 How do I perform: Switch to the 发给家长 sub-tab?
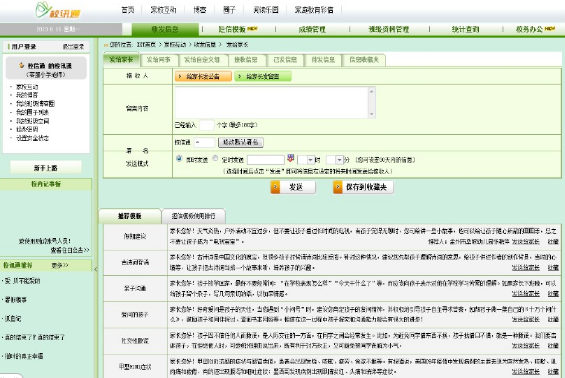click(x=121, y=60)
